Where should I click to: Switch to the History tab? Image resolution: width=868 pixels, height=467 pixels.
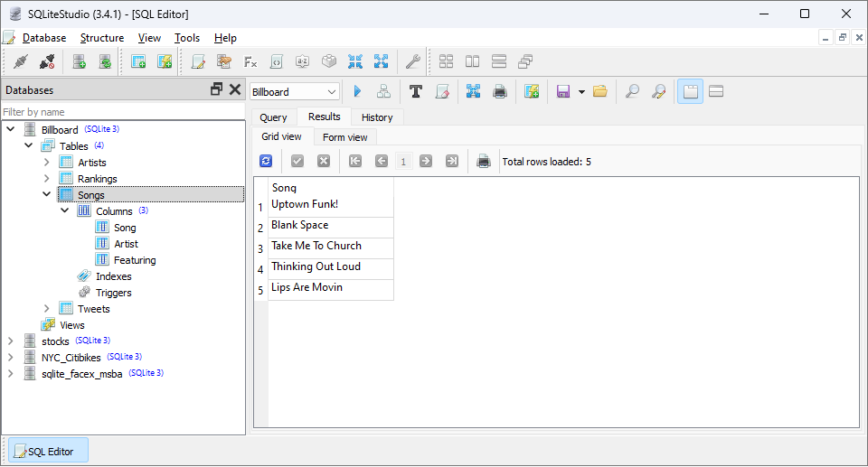(x=377, y=117)
